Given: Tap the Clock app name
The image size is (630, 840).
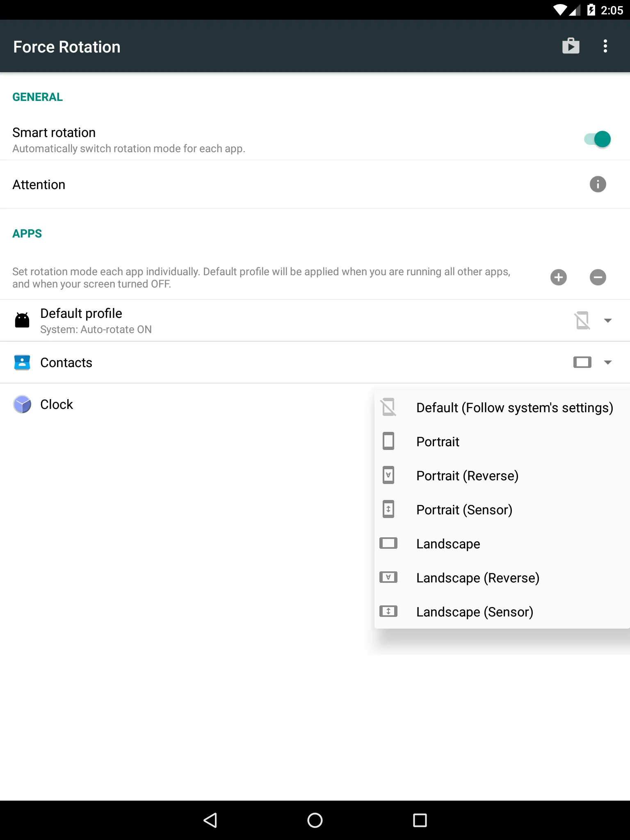Looking at the screenshot, I should point(57,404).
